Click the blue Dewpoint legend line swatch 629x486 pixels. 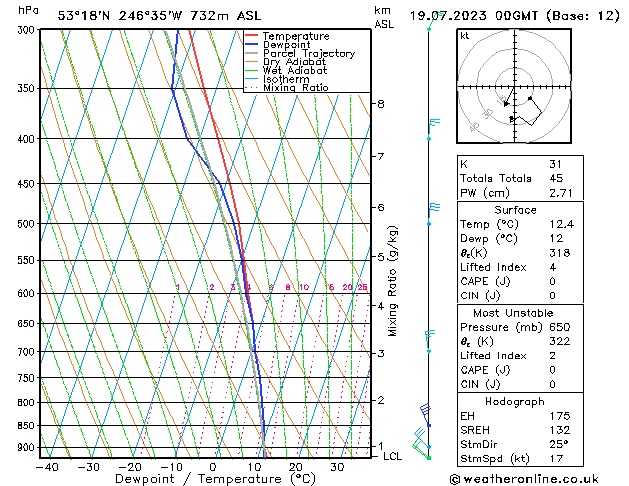tap(252, 45)
